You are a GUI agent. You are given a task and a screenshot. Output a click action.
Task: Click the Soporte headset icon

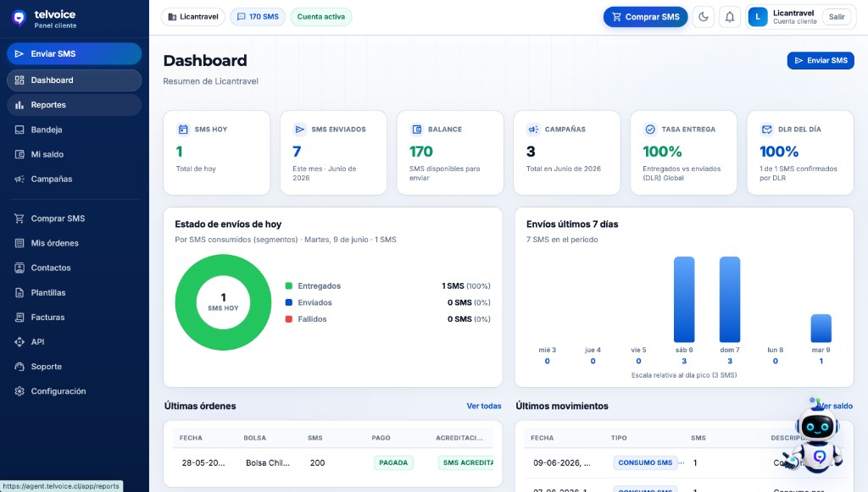[x=19, y=367]
